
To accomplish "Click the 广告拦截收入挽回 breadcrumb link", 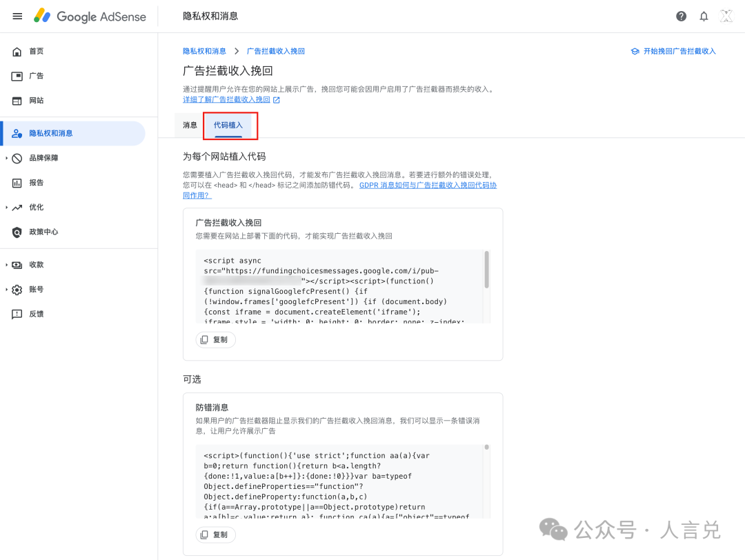I will click(x=275, y=51).
